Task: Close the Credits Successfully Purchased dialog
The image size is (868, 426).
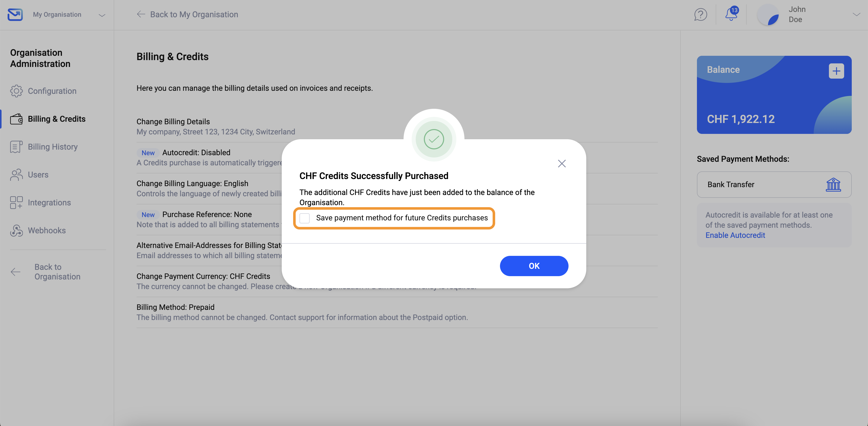Action: tap(561, 164)
